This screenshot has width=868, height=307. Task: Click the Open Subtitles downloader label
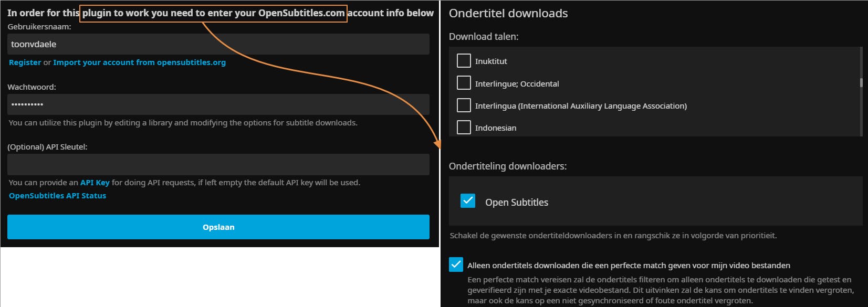[x=516, y=203]
